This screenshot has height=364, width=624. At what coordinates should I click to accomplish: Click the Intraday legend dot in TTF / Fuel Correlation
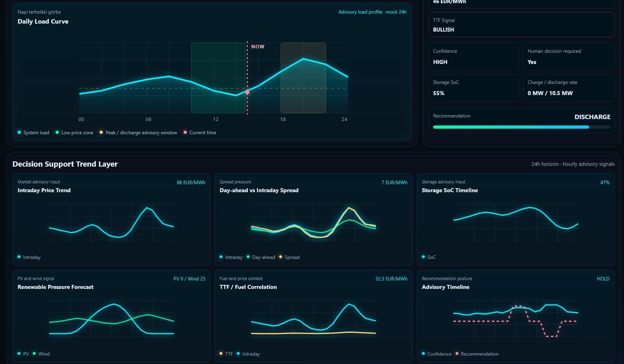[x=238, y=354]
